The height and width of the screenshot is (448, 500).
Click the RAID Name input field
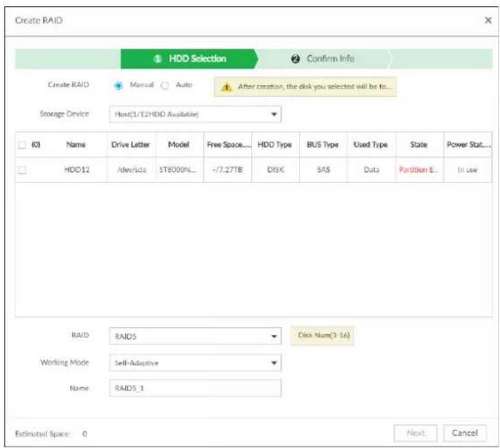[195, 388]
